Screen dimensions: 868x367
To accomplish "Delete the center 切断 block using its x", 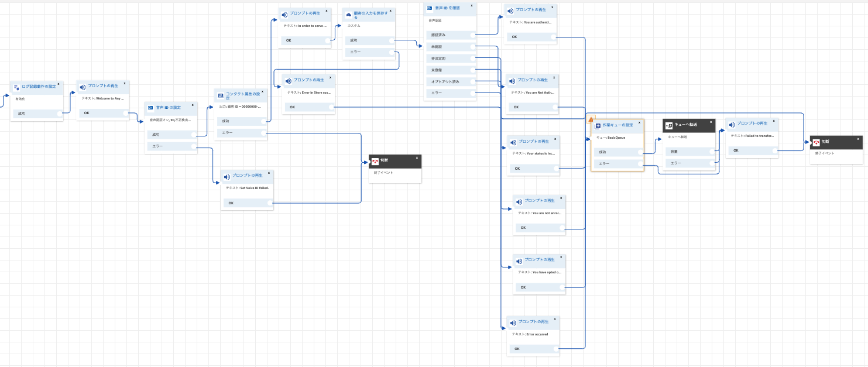I will tap(417, 157).
